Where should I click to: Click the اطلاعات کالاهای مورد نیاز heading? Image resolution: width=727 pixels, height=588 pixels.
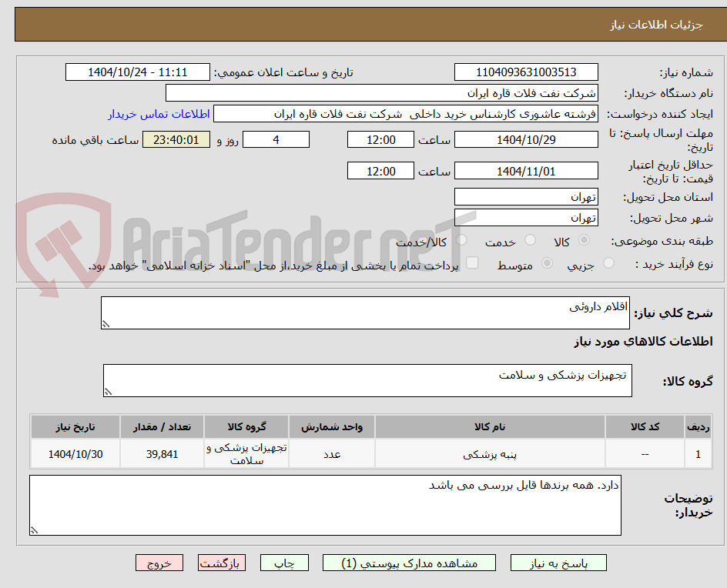pyautogui.click(x=644, y=342)
